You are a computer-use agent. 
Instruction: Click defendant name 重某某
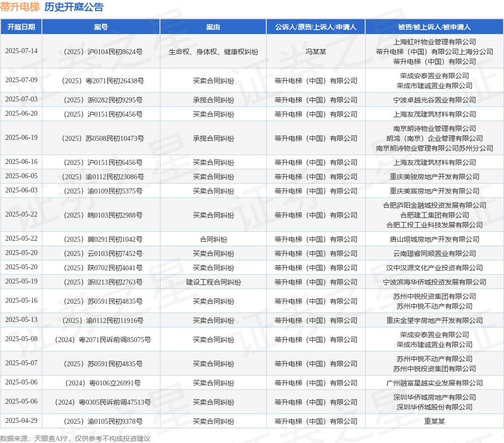pyautogui.click(x=435, y=421)
